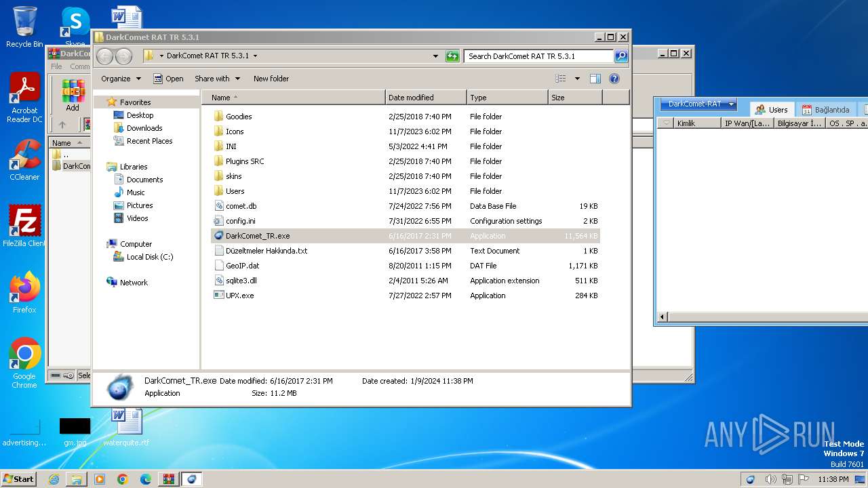Switch to Bağlantıda tab in DarkComet
Viewport: 868px width, 488px height.
[x=825, y=109]
